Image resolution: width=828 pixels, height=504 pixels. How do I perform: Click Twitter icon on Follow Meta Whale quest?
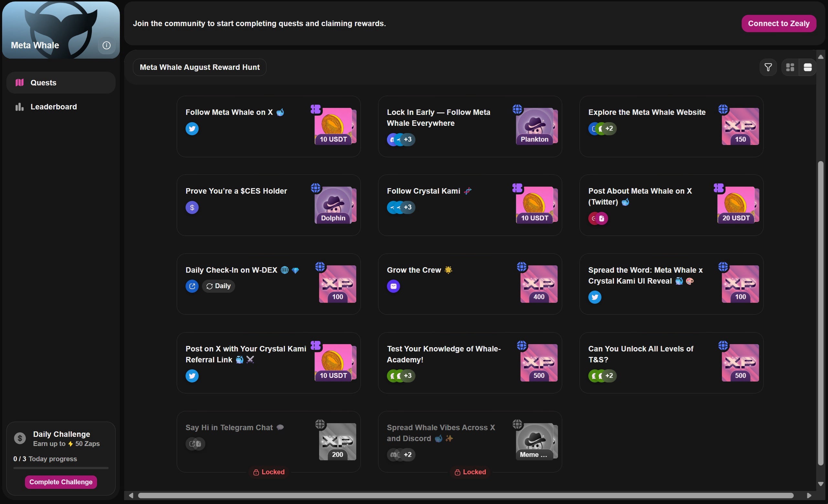pos(192,129)
